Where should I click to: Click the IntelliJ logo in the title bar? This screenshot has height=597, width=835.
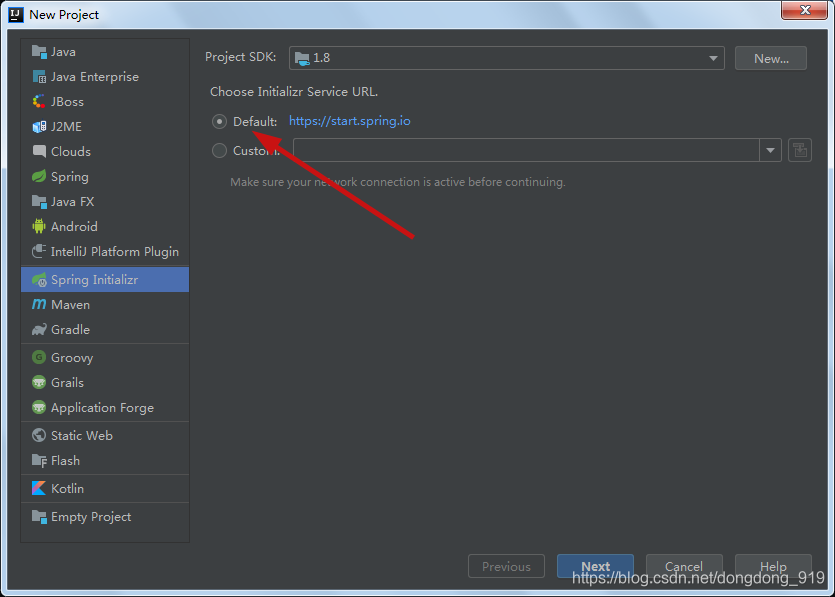point(16,14)
